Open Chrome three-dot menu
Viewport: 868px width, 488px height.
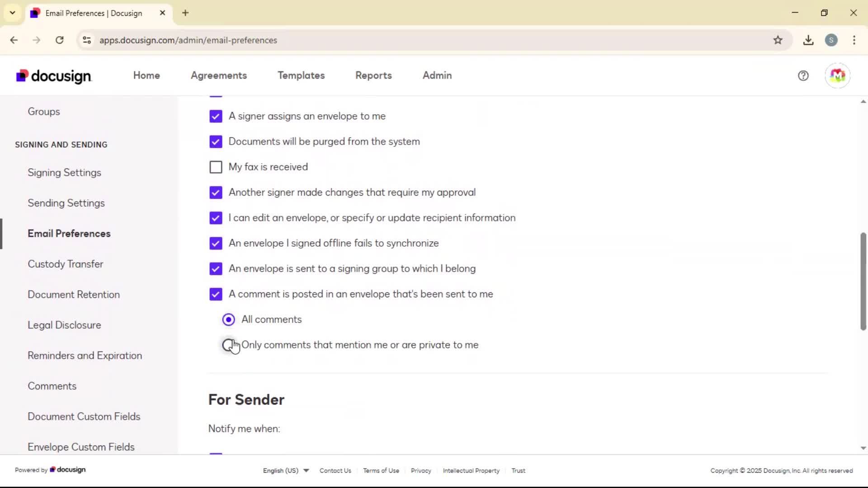854,40
